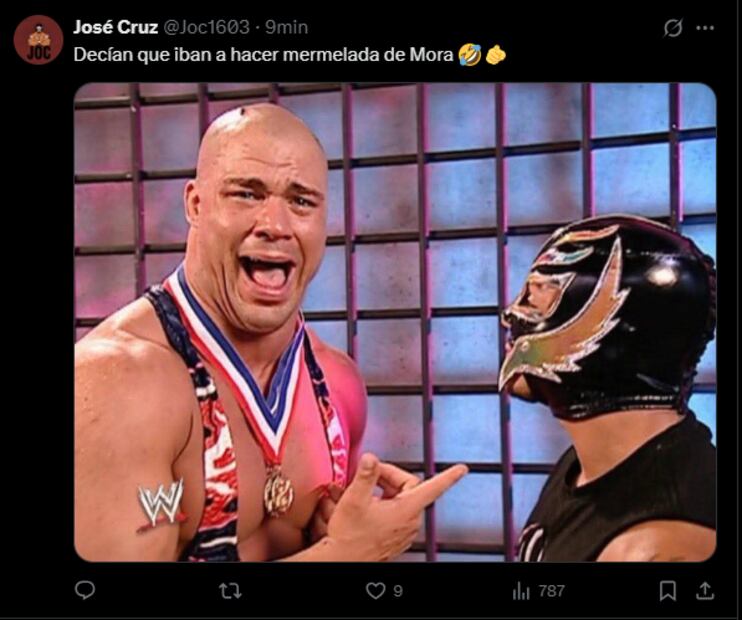Open the three-dots more options menu

point(705,28)
